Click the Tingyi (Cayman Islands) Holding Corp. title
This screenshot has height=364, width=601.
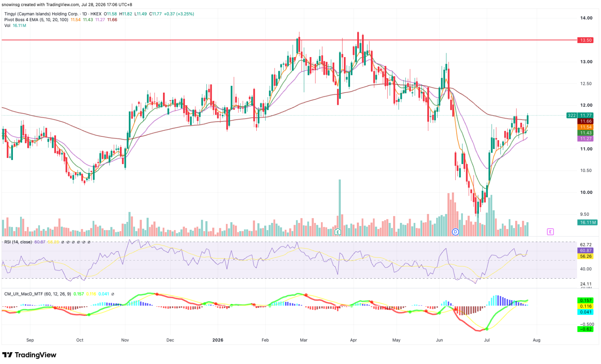[41, 14]
